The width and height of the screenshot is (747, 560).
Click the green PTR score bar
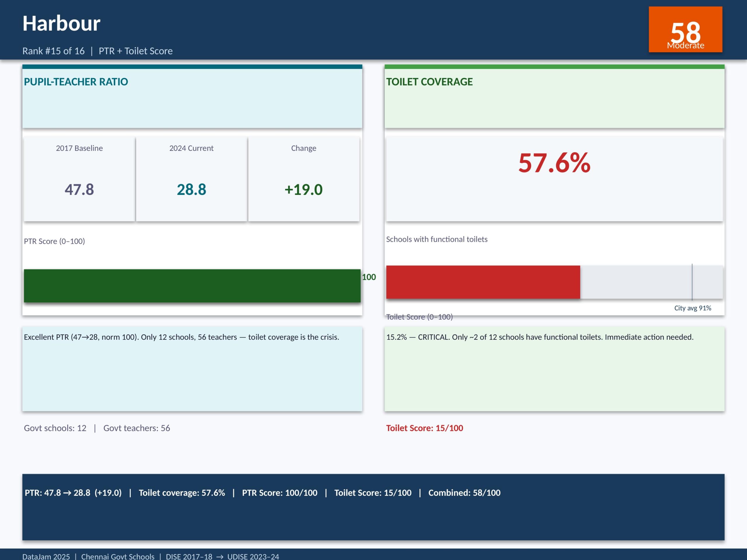point(192,286)
